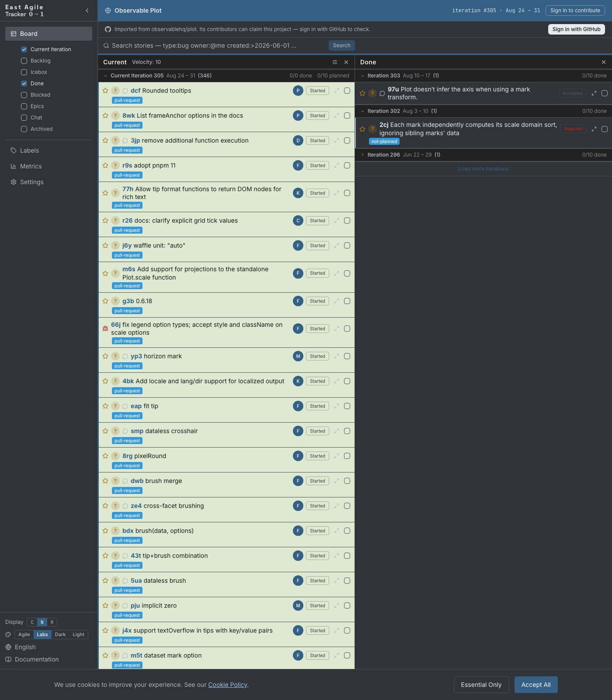Uncheck the Done panel checkbox
The height and width of the screenshot is (700, 612).
point(24,84)
